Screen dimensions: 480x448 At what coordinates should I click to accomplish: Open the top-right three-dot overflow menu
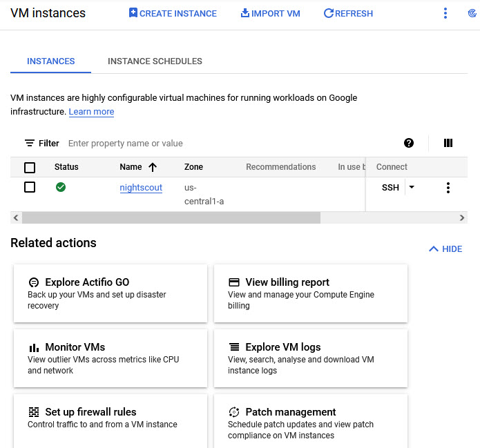click(445, 13)
